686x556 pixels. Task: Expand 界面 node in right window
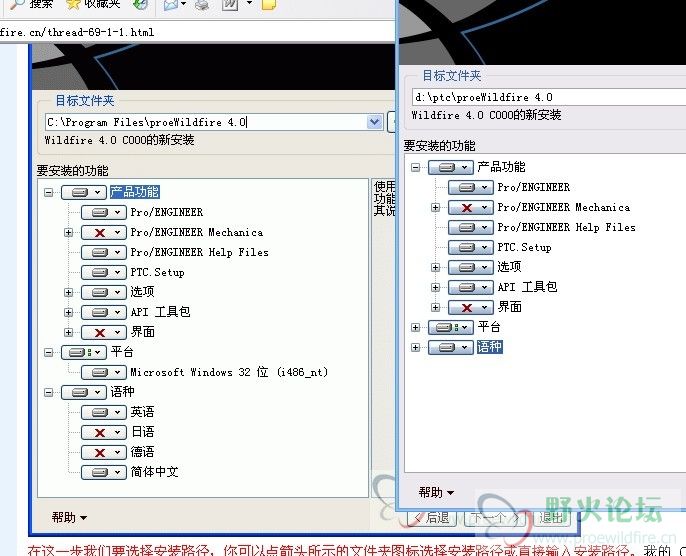coord(435,308)
